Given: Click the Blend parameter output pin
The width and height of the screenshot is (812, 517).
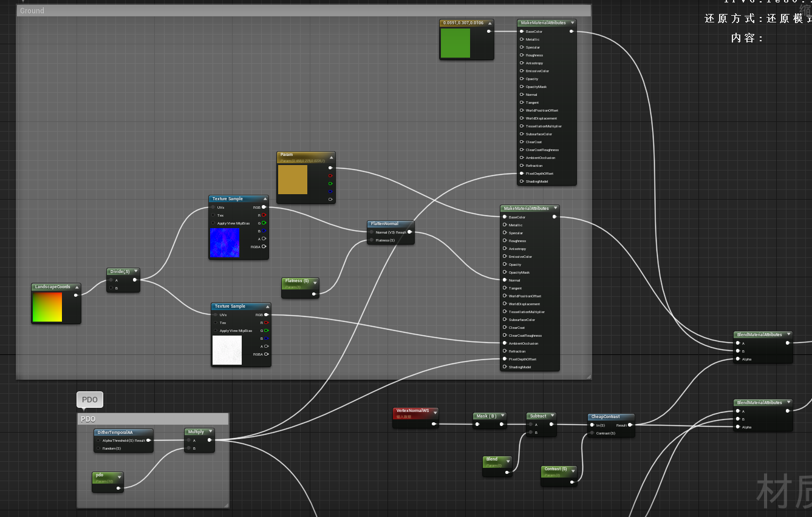Looking at the screenshot, I should tap(508, 471).
